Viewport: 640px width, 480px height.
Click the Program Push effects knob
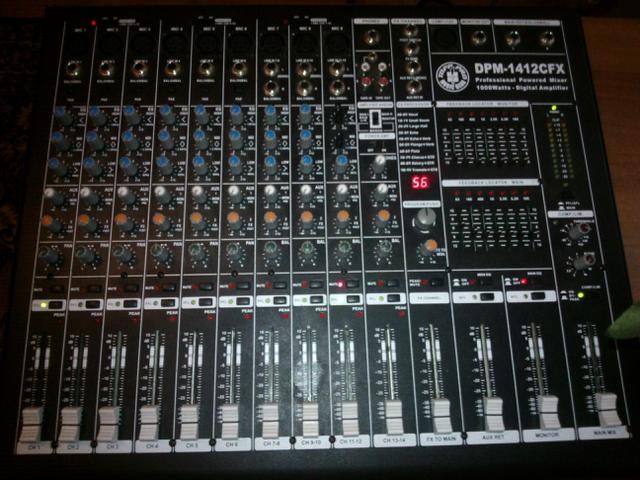pyautogui.click(x=424, y=217)
